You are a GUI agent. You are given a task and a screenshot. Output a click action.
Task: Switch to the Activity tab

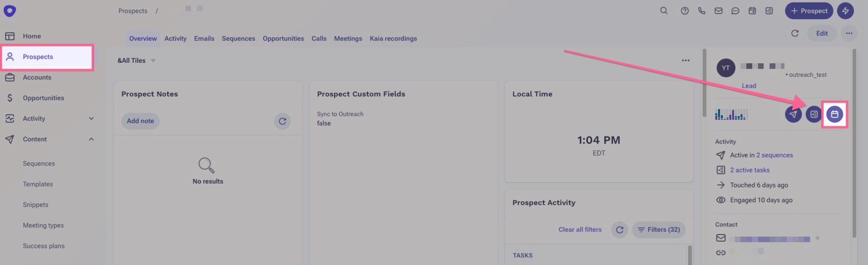(x=175, y=38)
